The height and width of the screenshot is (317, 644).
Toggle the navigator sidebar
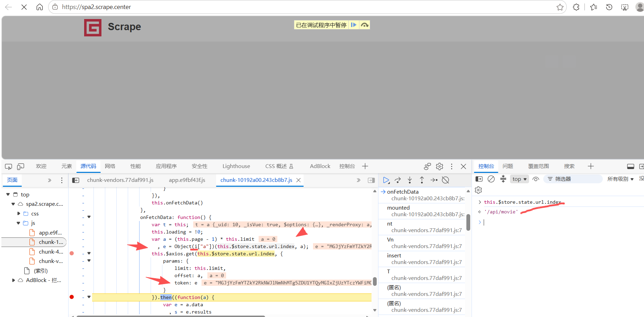click(75, 180)
